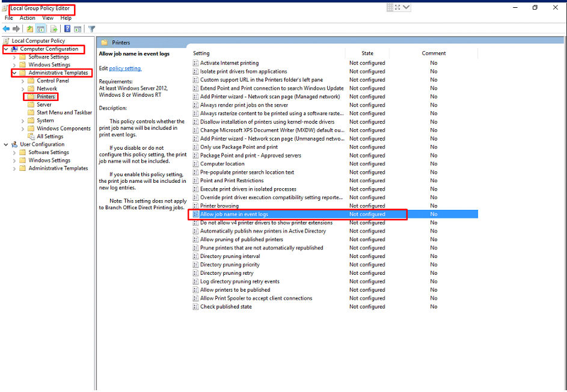
Task: Click the Filter funnel toolbar icon
Action: (92, 29)
